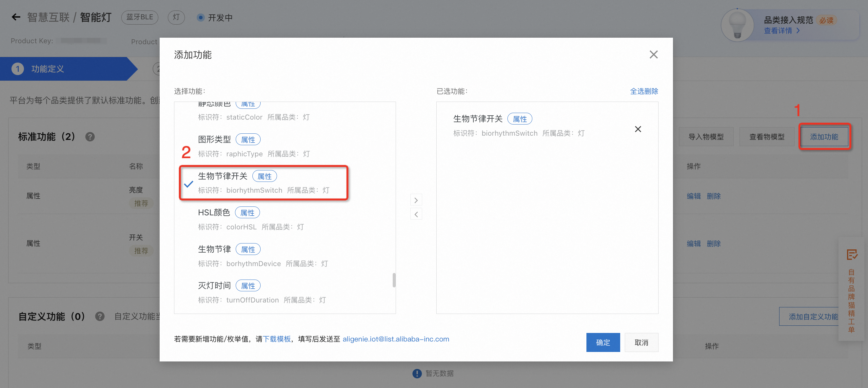Image resolution: width=868 pixels, height=388 pixels.
Task: Click the 标识符: borhythmDevice text
Action: tap(239, 263)
